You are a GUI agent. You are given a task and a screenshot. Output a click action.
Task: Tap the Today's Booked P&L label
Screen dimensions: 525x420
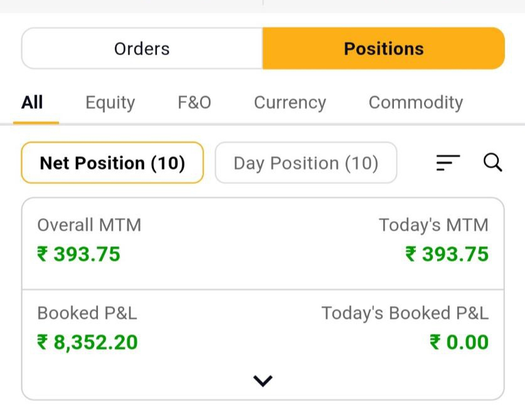coord(405,313)
